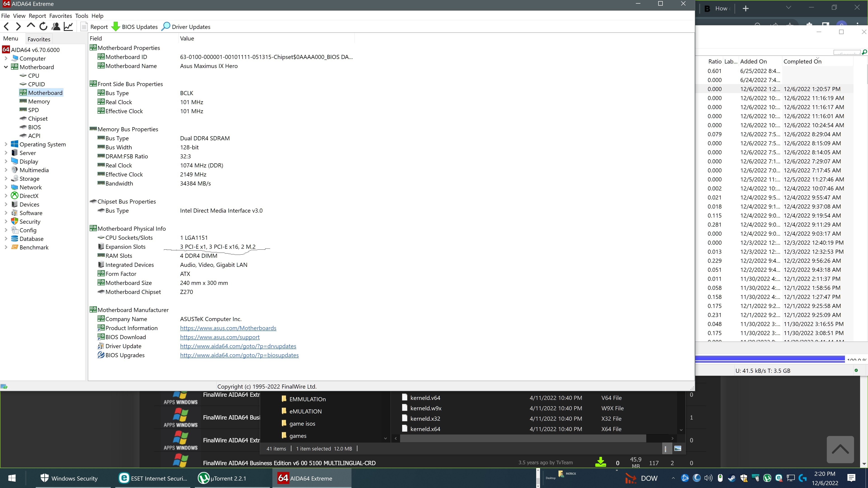The height and width of the screenshot is (488, 868).
Task: Select the SPD tree item
Action: pos(33,110)
